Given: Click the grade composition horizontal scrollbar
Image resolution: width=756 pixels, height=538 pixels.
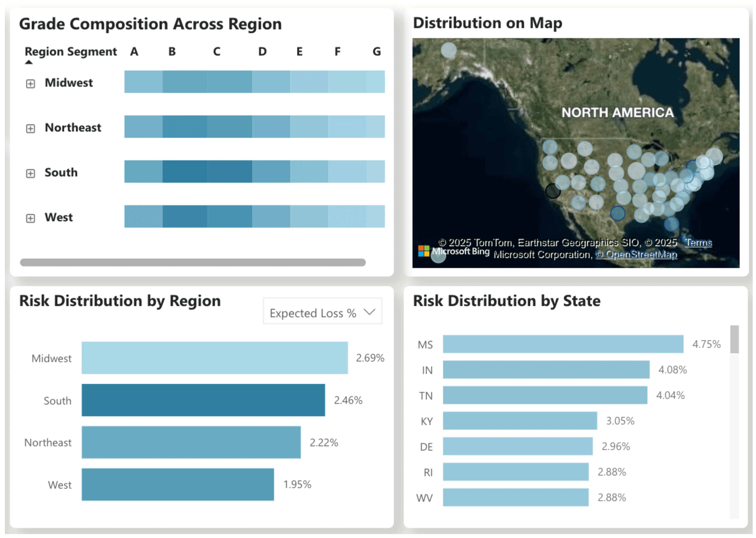Looking at the screenshot, I should coord(192,262).
